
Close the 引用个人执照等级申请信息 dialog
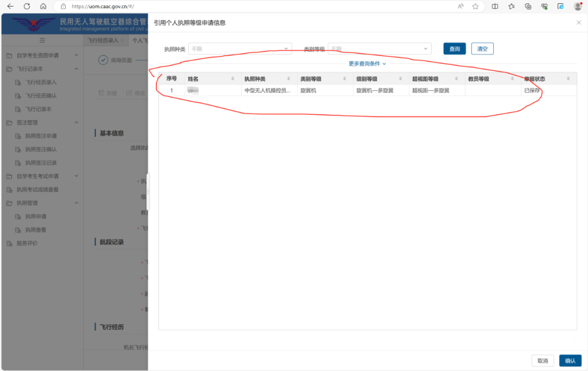pyautogui.click(x=579, y=22)
